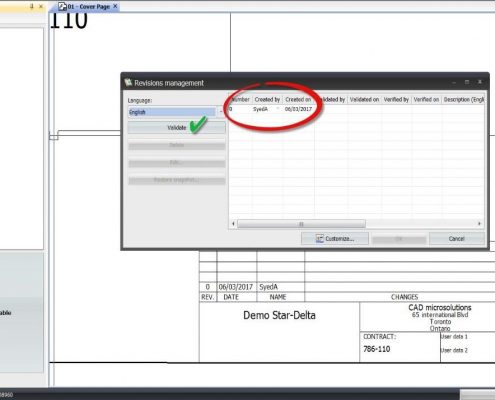Sort by the Created on column header

[x=298, y=99]
